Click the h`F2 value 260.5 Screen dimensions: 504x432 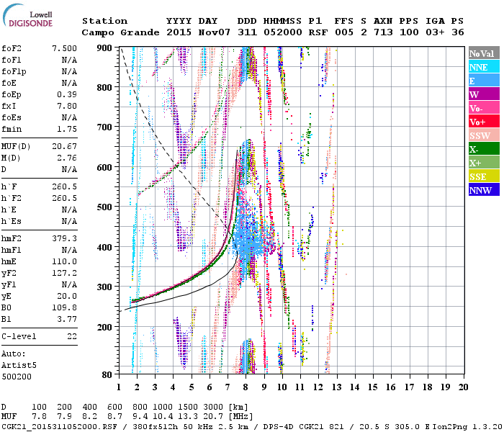(64, 198)
